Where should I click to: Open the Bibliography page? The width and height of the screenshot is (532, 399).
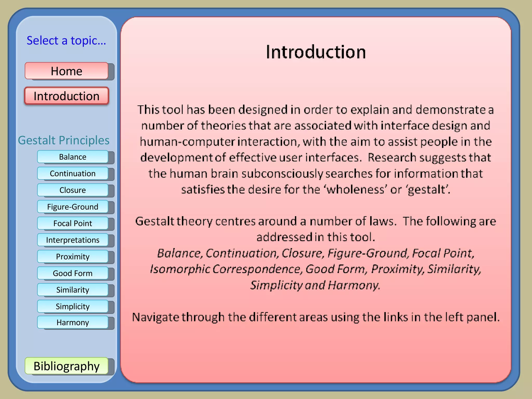coord(66,366)
